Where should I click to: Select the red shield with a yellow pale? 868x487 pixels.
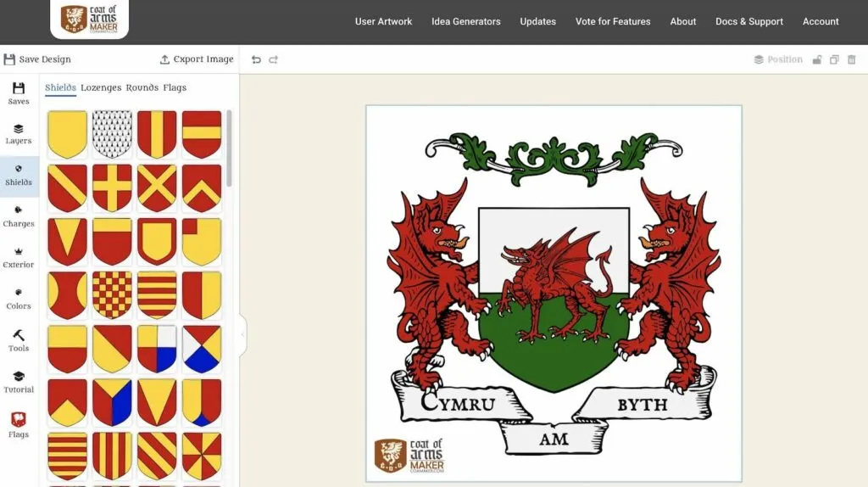point(157,134)
